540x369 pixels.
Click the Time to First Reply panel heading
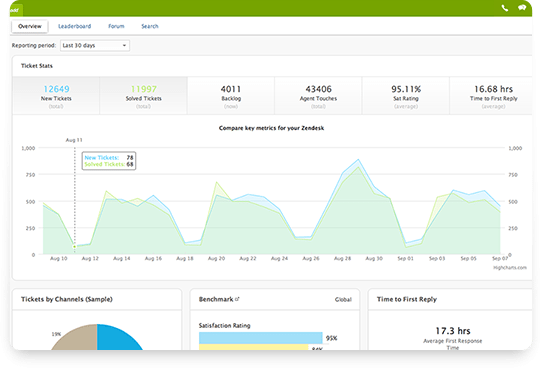tap(407, 299)
